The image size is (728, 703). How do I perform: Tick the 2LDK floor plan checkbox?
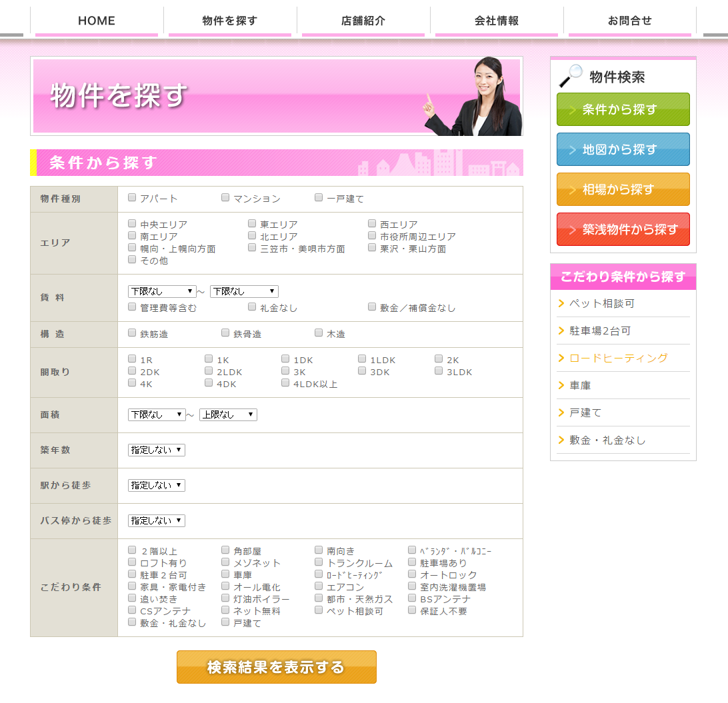point(209,371)
